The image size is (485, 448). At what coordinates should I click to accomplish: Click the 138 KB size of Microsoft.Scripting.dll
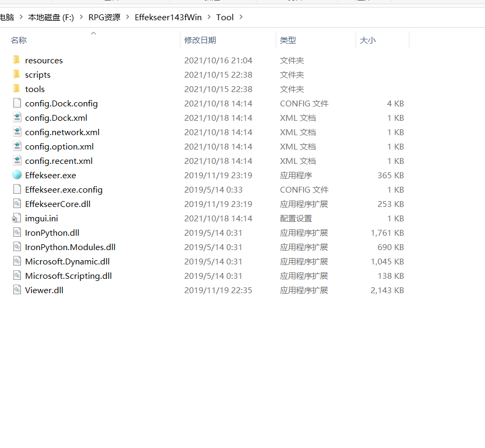tap(391, 276)
